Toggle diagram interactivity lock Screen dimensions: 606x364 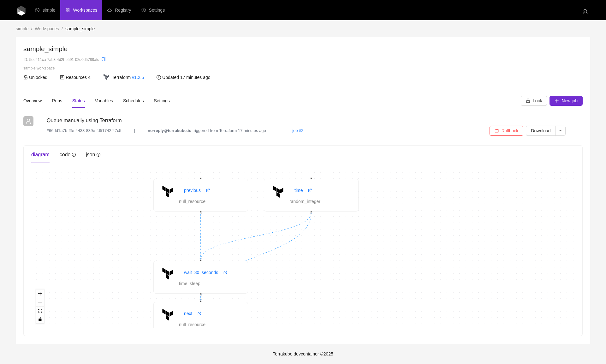click(x=40, y=319)
